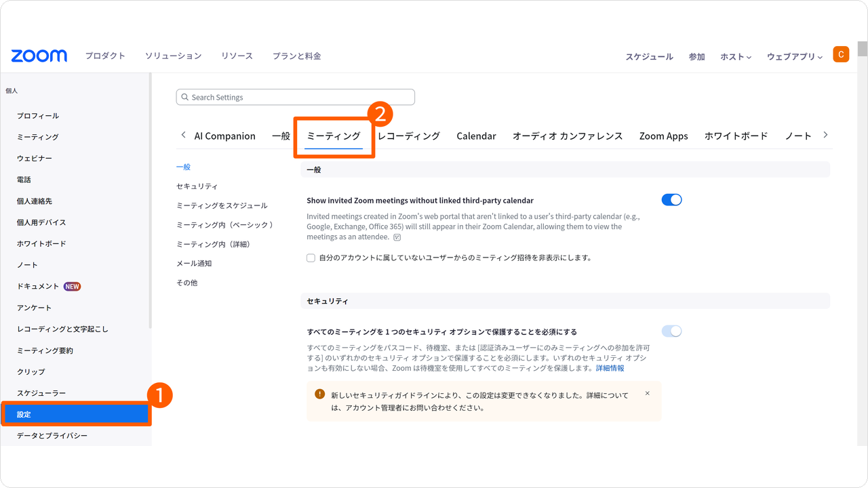Dismiss the security guideline notice
The image size is (868, 488).
648,393
